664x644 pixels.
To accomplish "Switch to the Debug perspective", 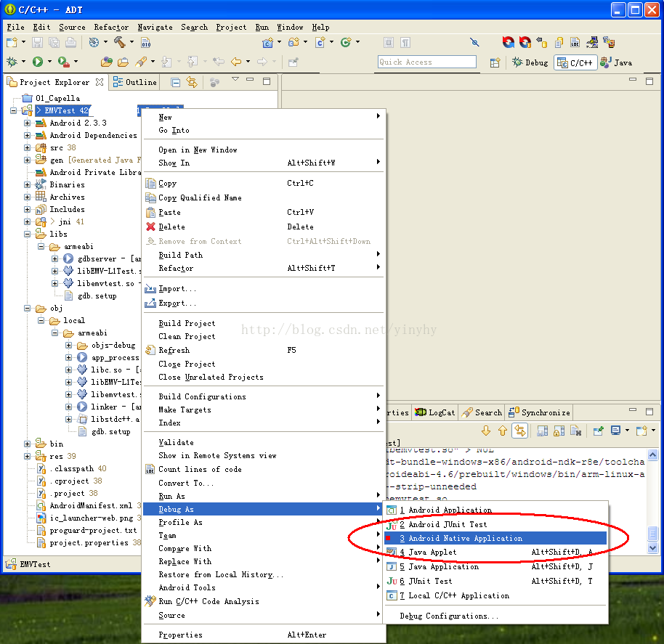I will (x=530, y=62).
